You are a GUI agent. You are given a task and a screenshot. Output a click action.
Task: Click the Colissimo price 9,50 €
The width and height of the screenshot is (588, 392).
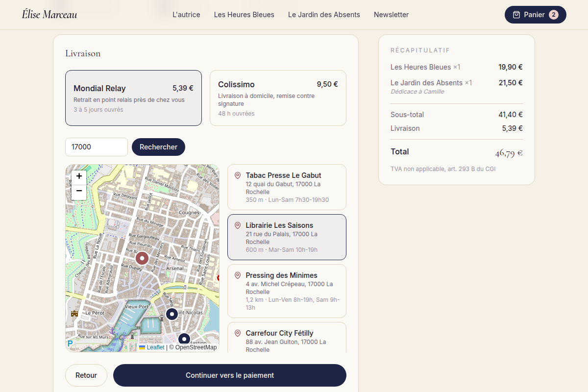click(327, 84)
